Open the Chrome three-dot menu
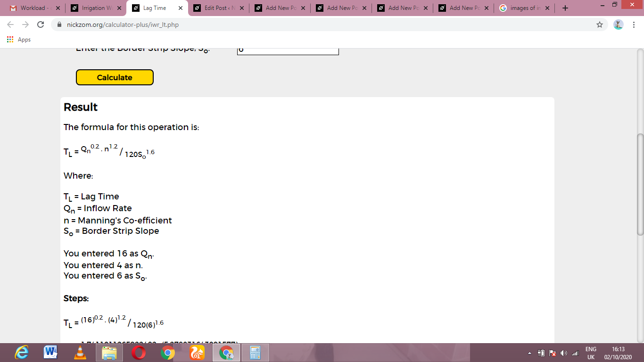 (x=634, y=25)
